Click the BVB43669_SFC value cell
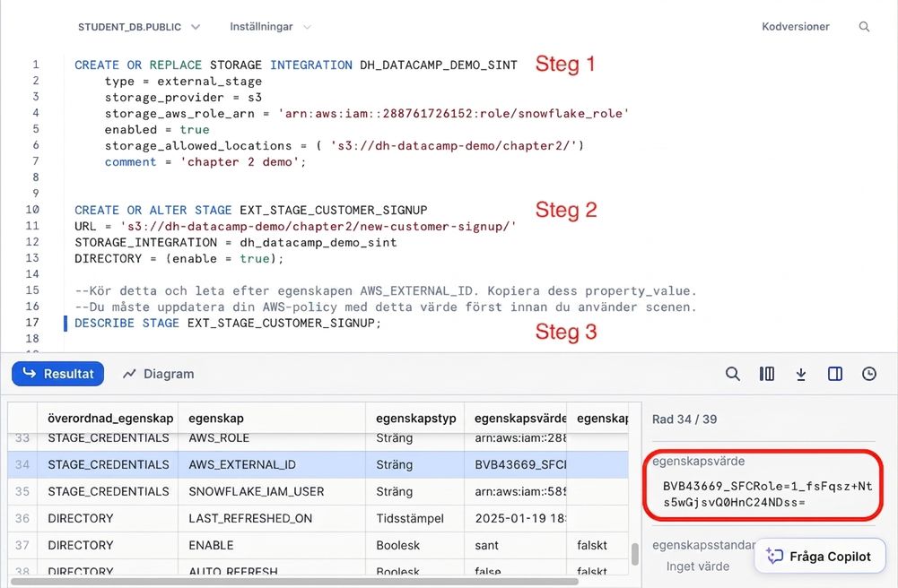This screenshot has width=898, height=588. point(516,464)
